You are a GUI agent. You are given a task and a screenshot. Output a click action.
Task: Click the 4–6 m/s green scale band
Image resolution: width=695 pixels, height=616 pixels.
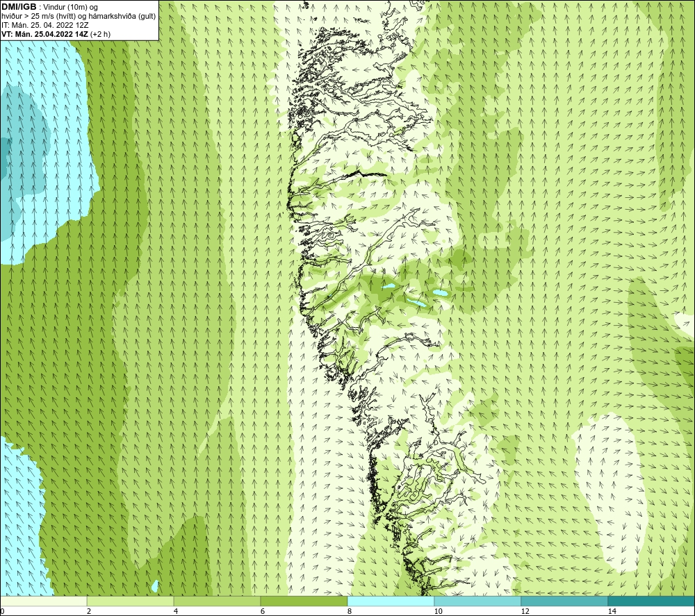click(217, 601)
